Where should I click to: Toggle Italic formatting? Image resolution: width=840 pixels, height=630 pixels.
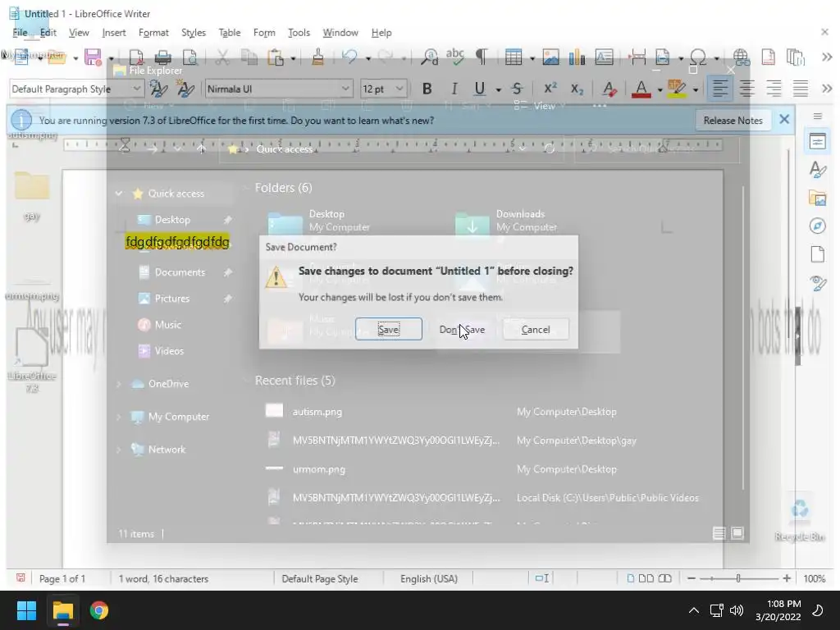pos(454,89)
